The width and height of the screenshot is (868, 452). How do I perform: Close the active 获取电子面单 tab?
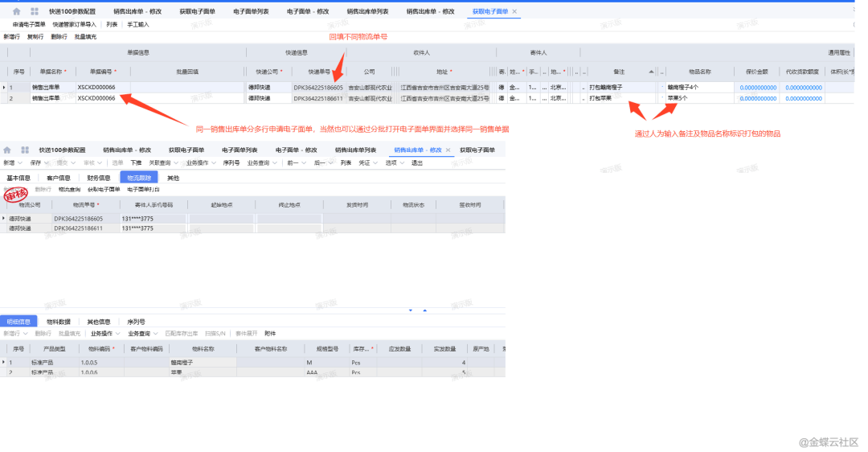pyautogui.click(x=515, y=12)
